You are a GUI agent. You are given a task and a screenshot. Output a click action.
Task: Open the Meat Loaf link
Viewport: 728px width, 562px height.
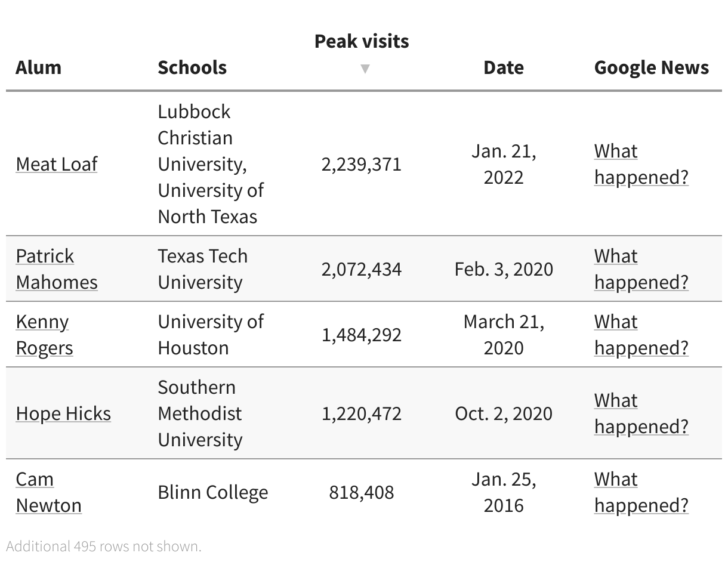pos(57,164)
